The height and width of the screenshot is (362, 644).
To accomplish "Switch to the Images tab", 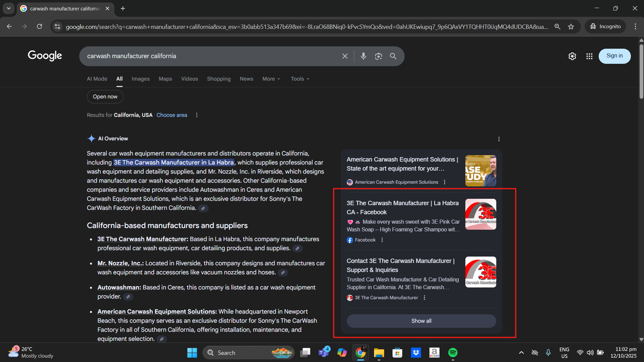I will tap(140, 79).
